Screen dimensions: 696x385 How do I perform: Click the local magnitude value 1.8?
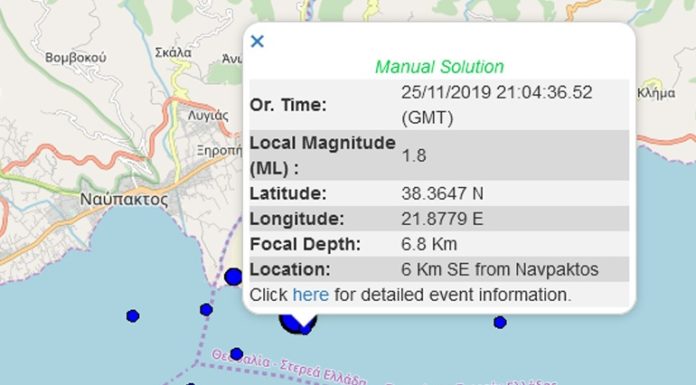point(414,156)
